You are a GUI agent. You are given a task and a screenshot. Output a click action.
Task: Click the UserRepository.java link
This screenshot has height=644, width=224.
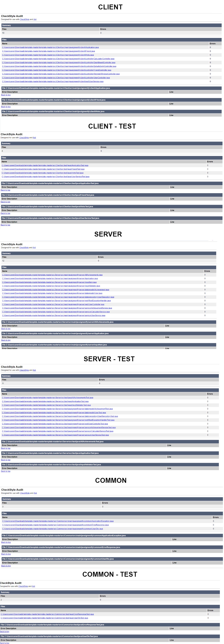point(58,297)
